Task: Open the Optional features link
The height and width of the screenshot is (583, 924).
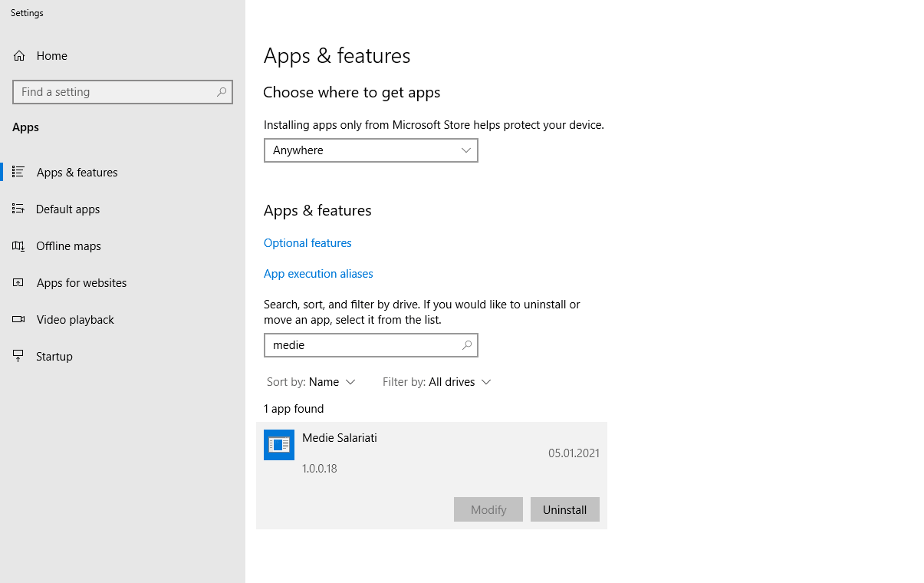Action: (x=307, y=243)
